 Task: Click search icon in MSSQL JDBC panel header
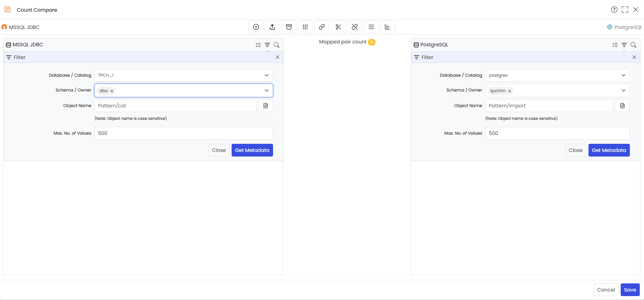coord(277,45)
